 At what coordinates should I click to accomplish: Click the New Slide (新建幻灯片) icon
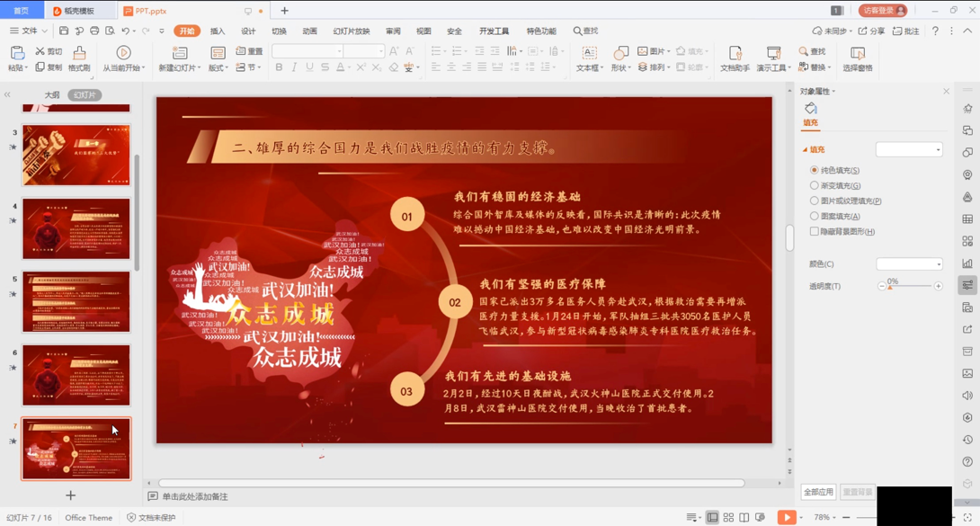point(180,58)
